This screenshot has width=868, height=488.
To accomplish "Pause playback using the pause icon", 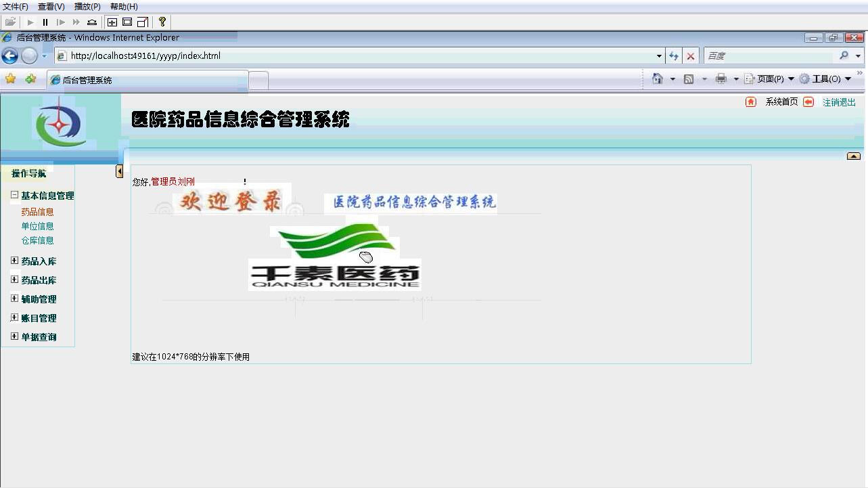I will [45, 22].
